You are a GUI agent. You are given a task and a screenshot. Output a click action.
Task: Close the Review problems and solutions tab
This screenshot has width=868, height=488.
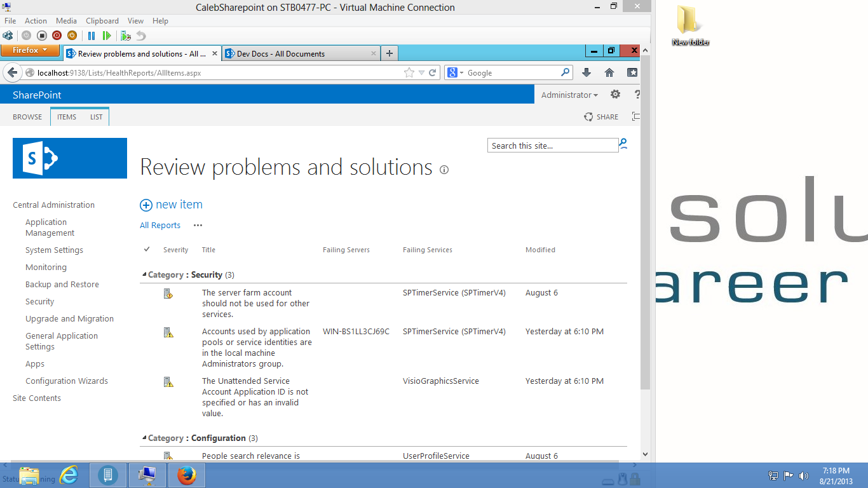click(215, 54)
